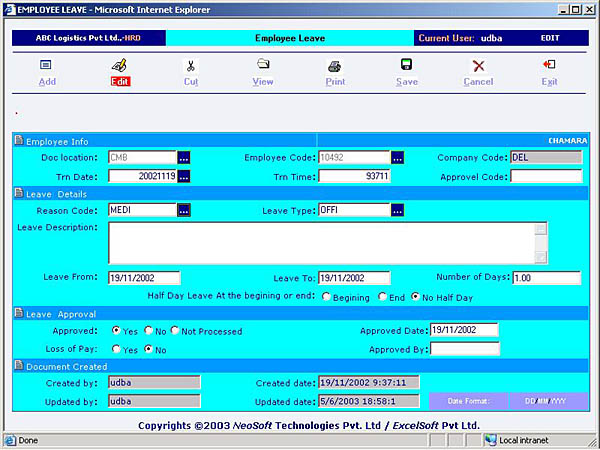Select Loss of Pay No radio
The height and width of the screenshot is (450, 600).
pyautogui.click(x=148, y=349)
